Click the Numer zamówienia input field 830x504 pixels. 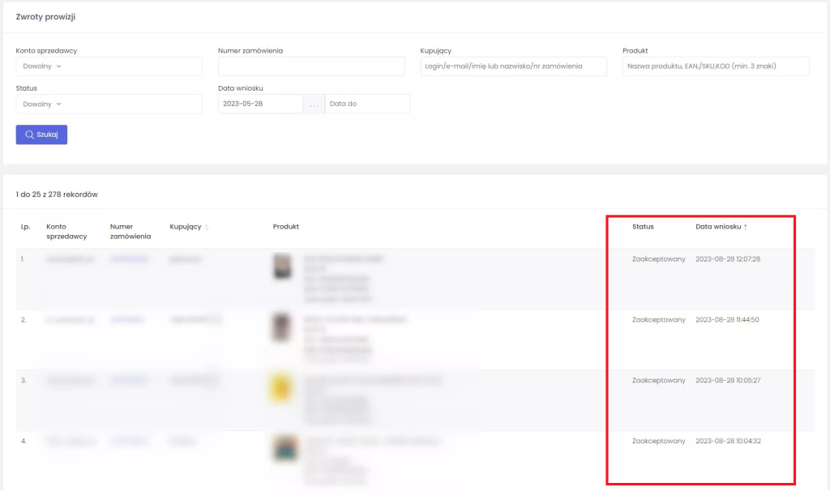coord(310,66)
